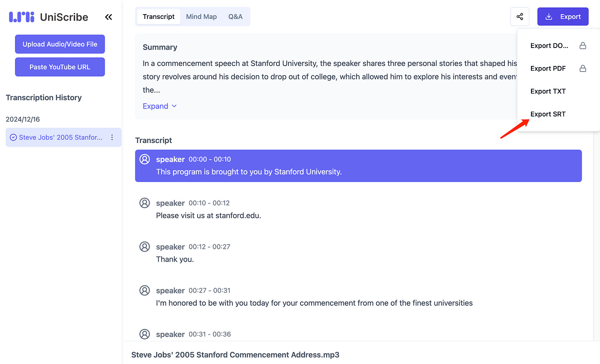Select the Transcript tab
The width and height of the screenshot is (600, 364).
click(159, 17)
